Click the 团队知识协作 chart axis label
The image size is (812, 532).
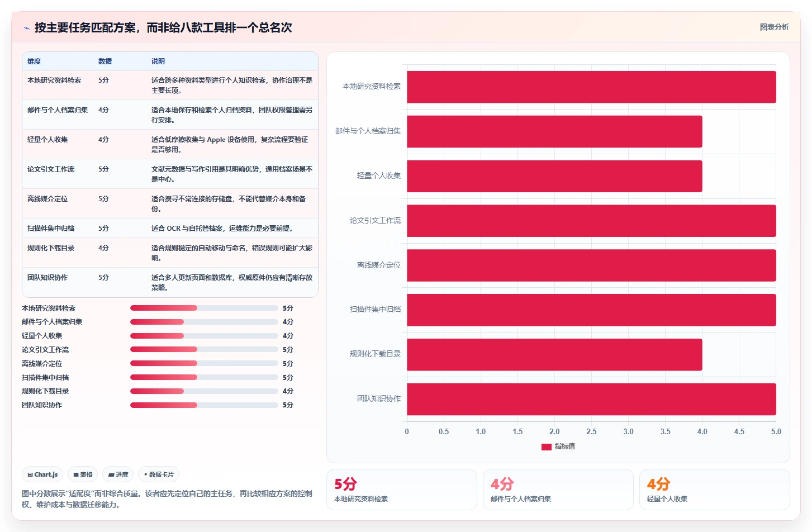pyautogui.click(x=379, y=399)
